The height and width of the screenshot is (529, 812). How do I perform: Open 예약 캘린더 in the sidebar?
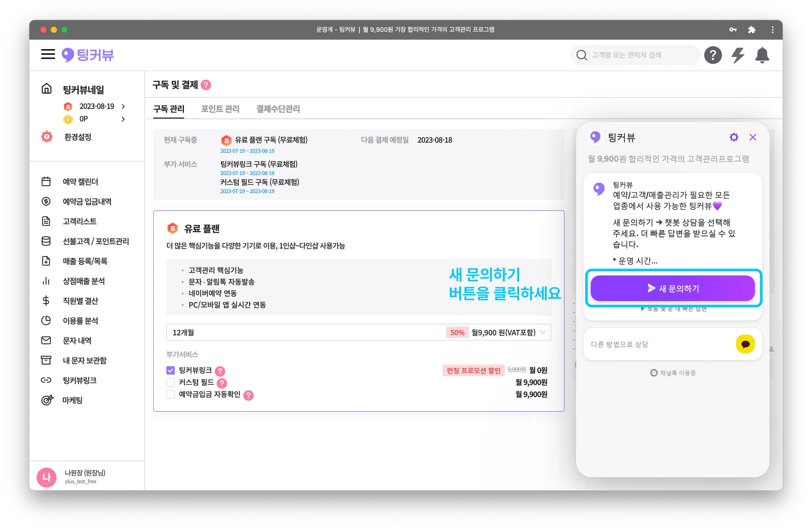(x=80, y=181)
